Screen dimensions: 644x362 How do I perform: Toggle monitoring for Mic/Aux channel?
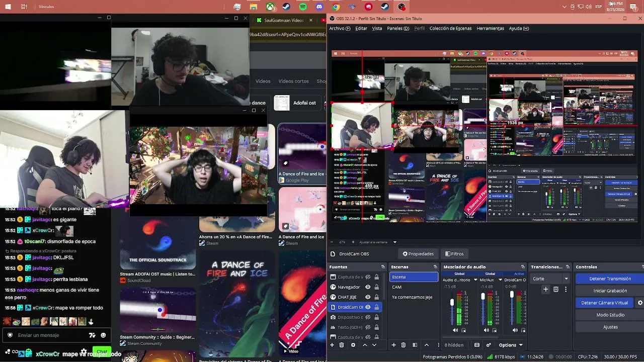point(494,330)
